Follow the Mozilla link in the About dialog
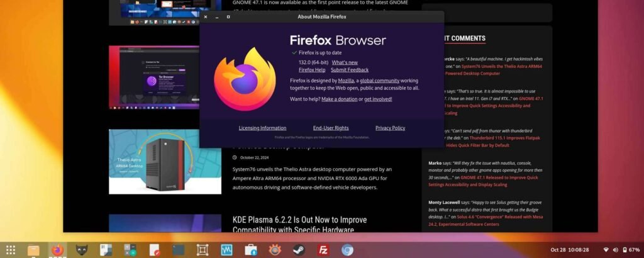The width and height of the screenshot is (644, 258). click(347, 81)
